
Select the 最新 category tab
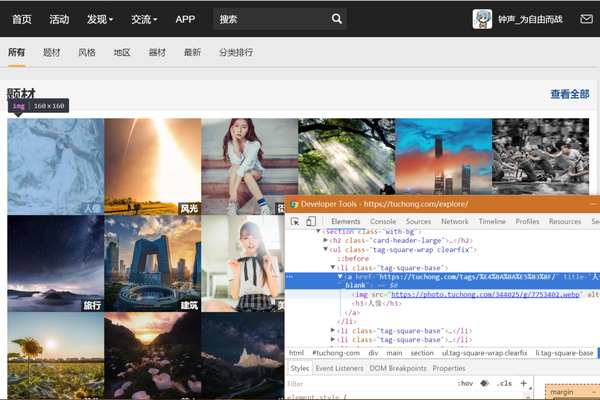192,52
